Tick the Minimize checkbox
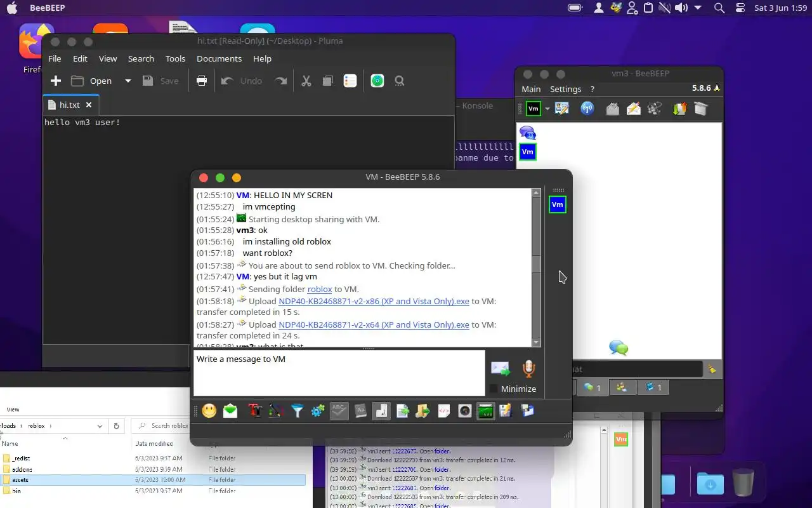 coord(494,389)
